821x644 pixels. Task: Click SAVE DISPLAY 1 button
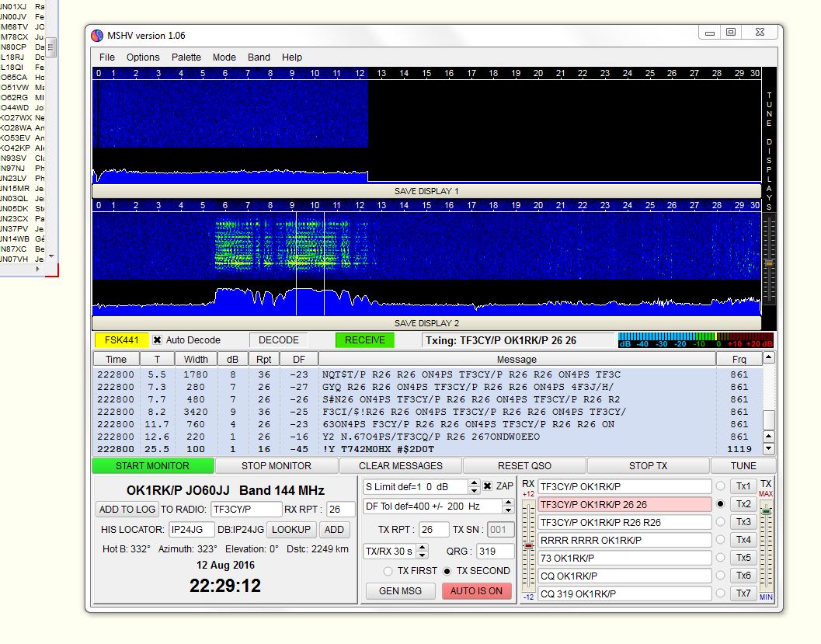point(426,191)
